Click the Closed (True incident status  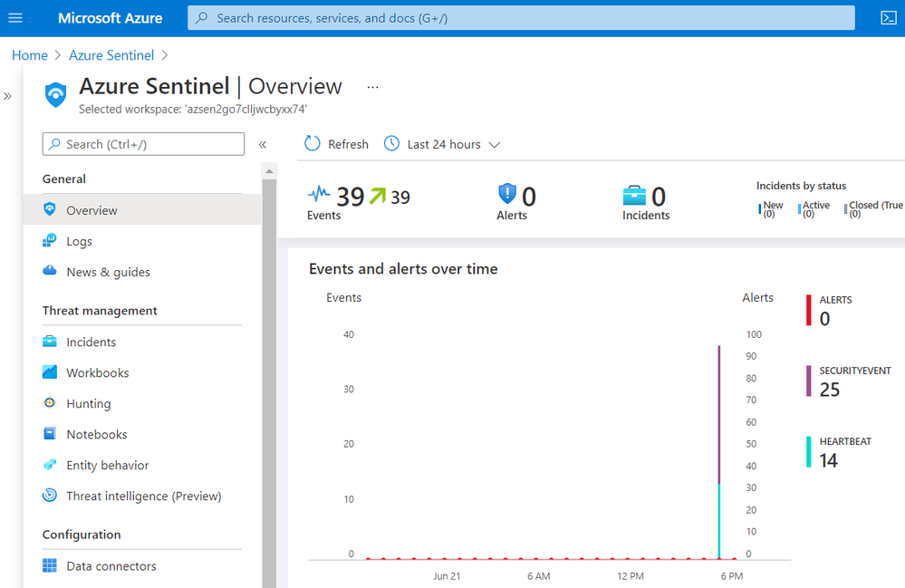click(x=874, y=209)
